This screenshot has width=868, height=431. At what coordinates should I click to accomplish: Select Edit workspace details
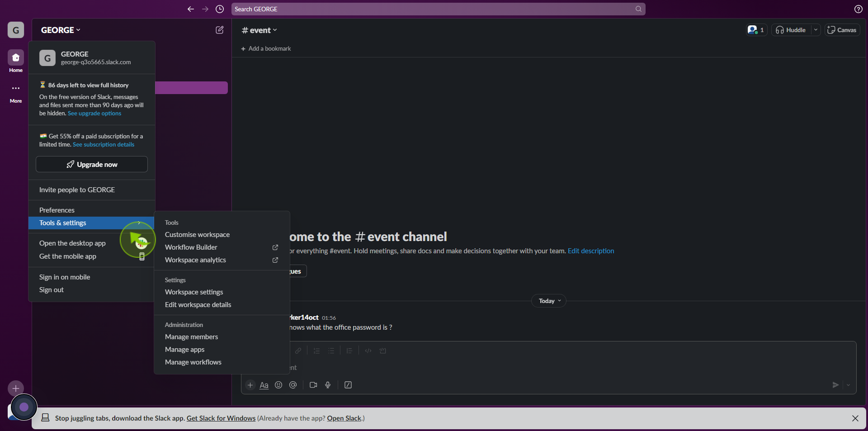tap(222, 305)
